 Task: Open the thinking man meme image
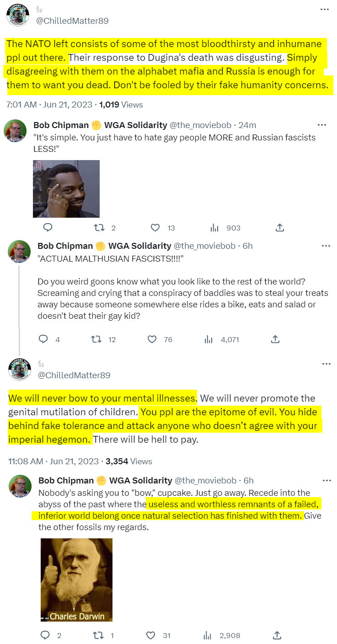tap(66, 188)
